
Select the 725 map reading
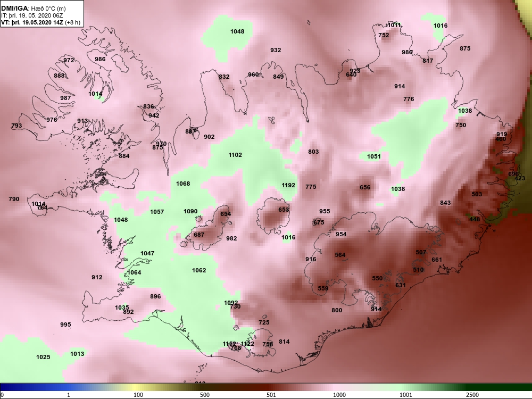264,323
